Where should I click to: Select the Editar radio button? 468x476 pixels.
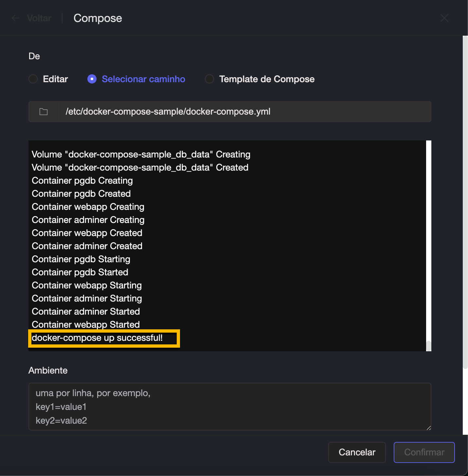click(33, 79)
